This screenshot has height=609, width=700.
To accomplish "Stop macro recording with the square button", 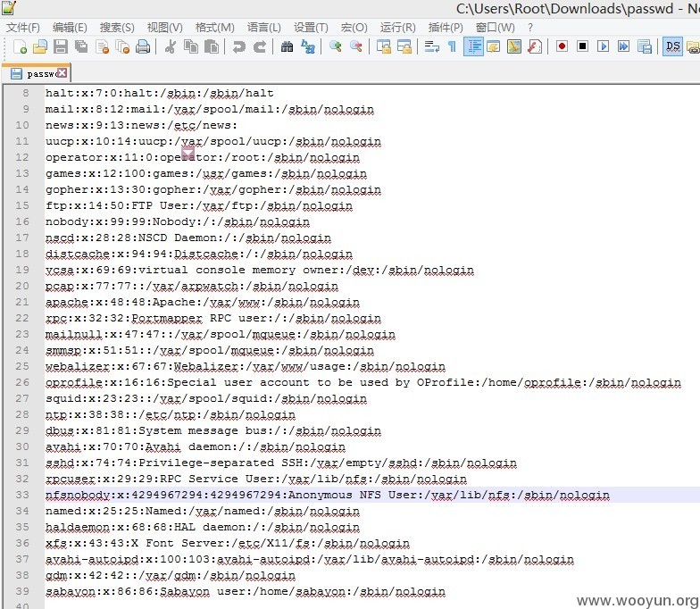I will (x=582, y=46).
